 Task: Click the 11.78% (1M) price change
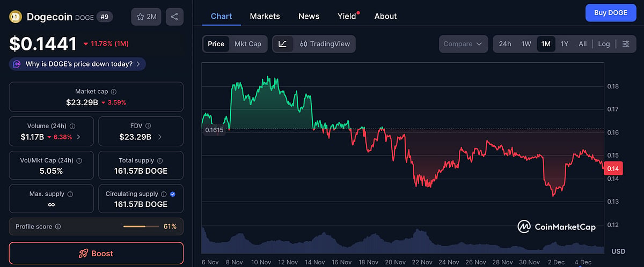click(106, 43)
